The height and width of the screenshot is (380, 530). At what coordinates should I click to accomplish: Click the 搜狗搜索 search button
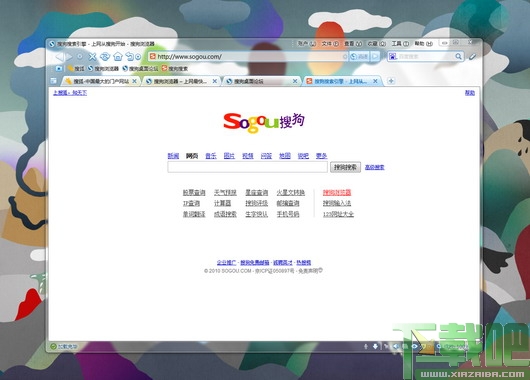tap(345, 167)
